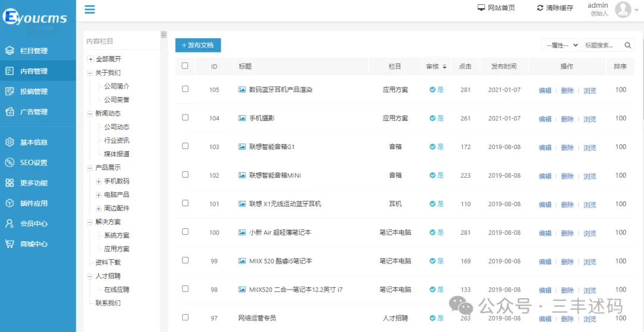Toggle the hamburger menu icon

click(x=89, y=9)
